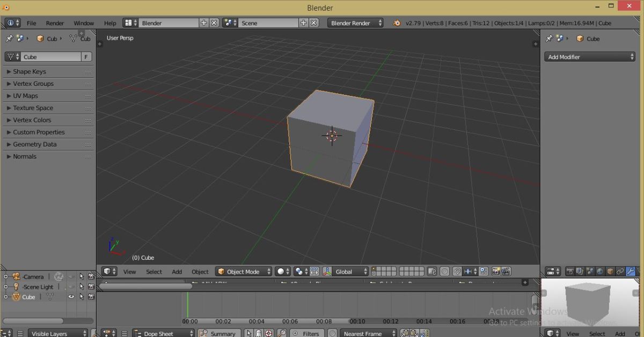The height and width of the screenshot is (337, 644).
Task: Open the Add Modifier dropdown
Action: (590, 57)
